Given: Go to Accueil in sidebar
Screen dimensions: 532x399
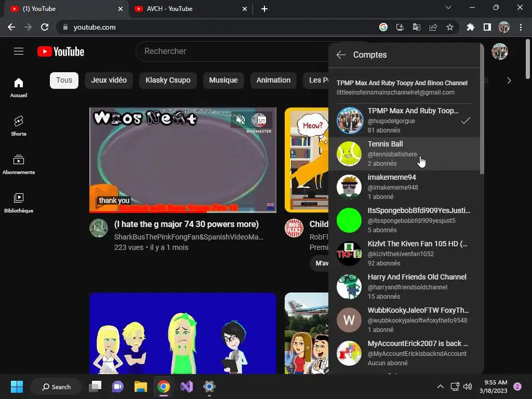Looking at the screenshot, I should [x=19, y=87].
